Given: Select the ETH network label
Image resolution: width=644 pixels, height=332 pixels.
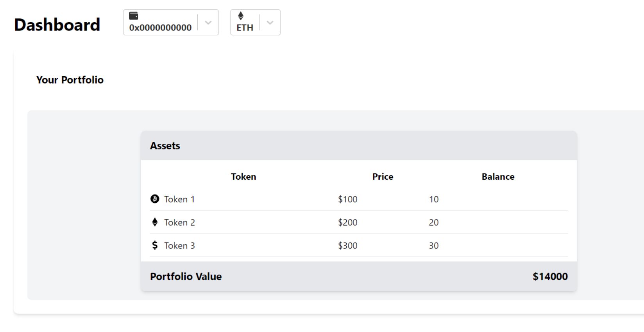Looking at the screenshot, I should point(245,28).
